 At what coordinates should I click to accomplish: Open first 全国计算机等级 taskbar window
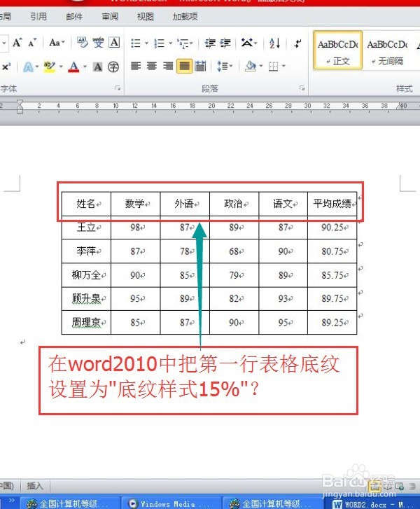tap(69, 503)
